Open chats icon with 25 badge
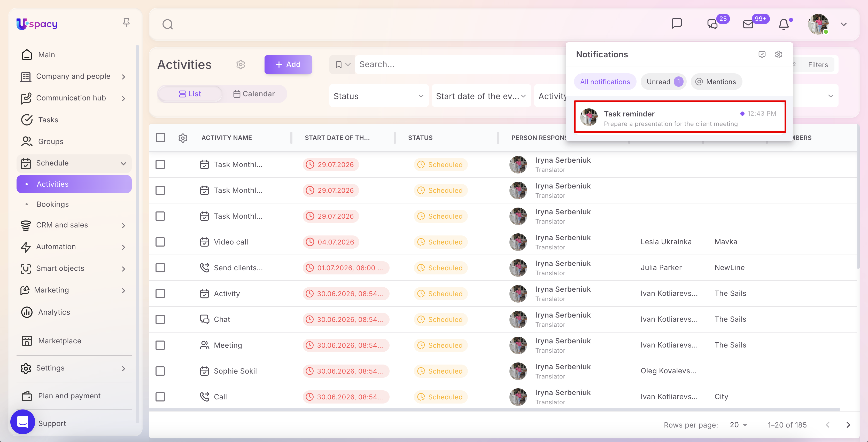This screenshot has height=442, width=868. (712, 24)
